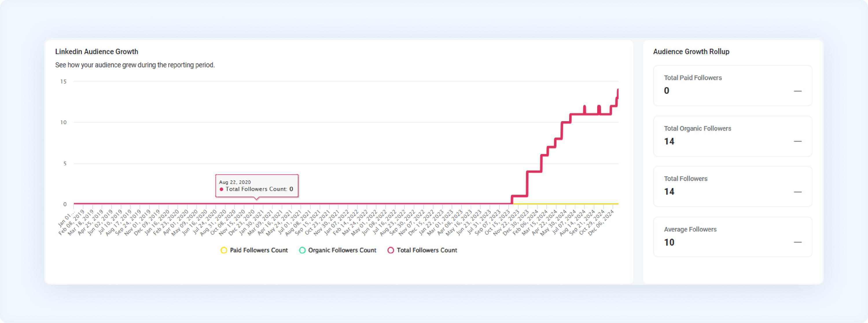Click the y-axis label 5
Screen dimensions: 868x323
(65, 163)
